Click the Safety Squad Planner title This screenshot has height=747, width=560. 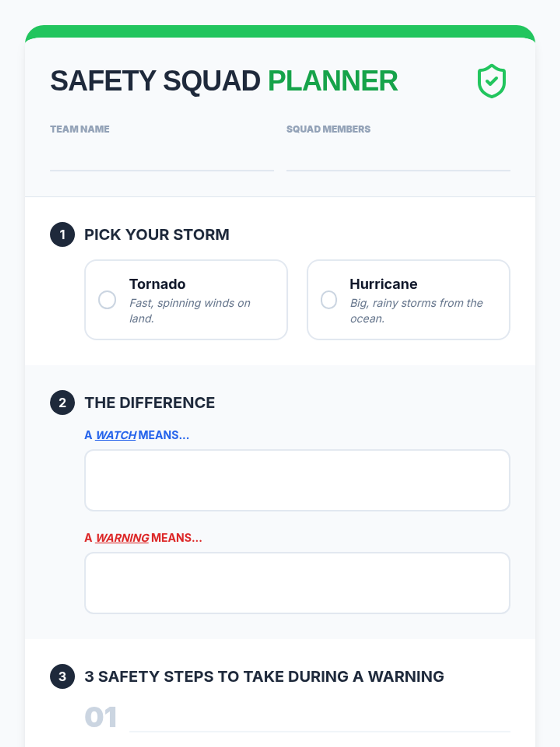pyautogui.click(x=224, y=81)
